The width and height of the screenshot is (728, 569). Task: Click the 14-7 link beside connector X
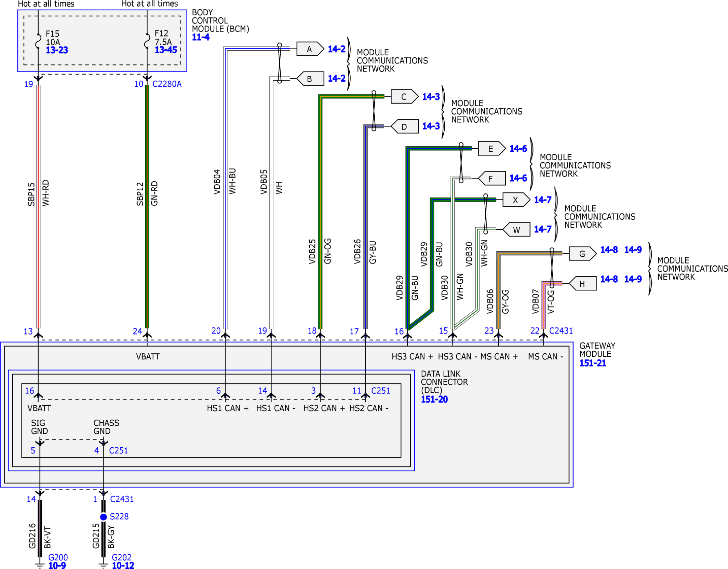(x=542, y=200)
